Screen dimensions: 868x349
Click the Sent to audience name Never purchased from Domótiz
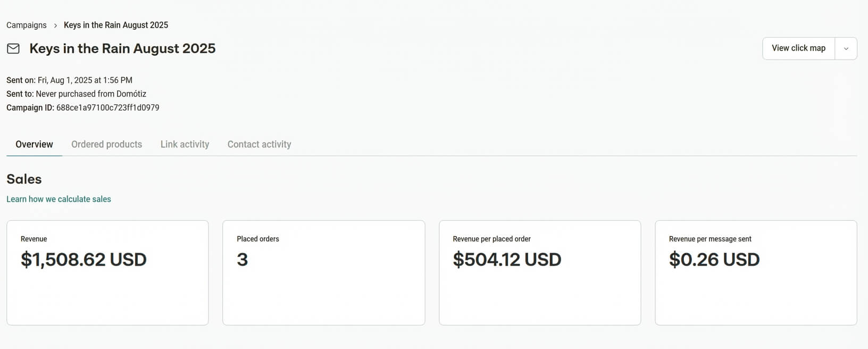91,94
